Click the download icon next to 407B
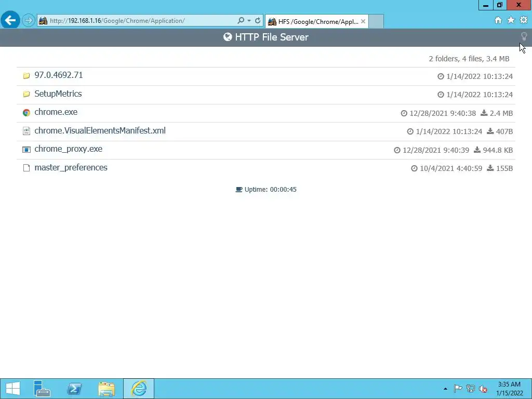Screen dimensions: 532x399 pos(490,131)
